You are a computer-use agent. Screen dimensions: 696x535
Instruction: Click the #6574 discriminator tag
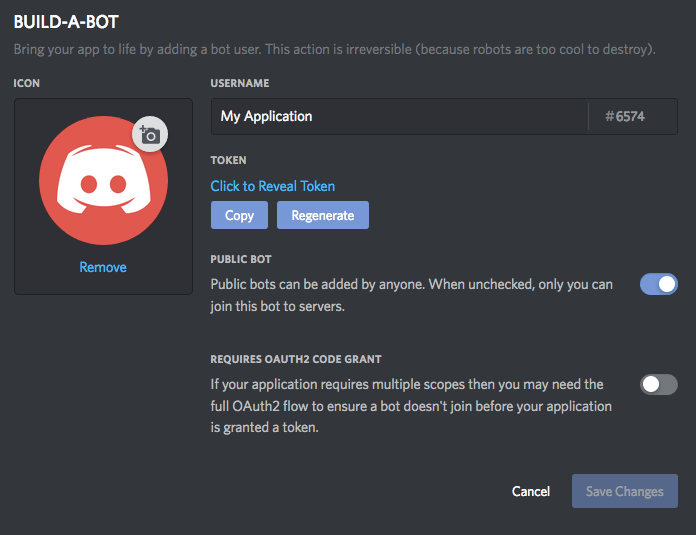625,116
